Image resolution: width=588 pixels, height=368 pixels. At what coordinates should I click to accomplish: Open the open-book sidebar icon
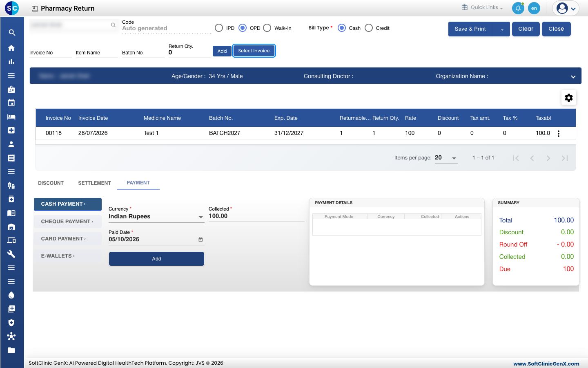pos(11,213)
